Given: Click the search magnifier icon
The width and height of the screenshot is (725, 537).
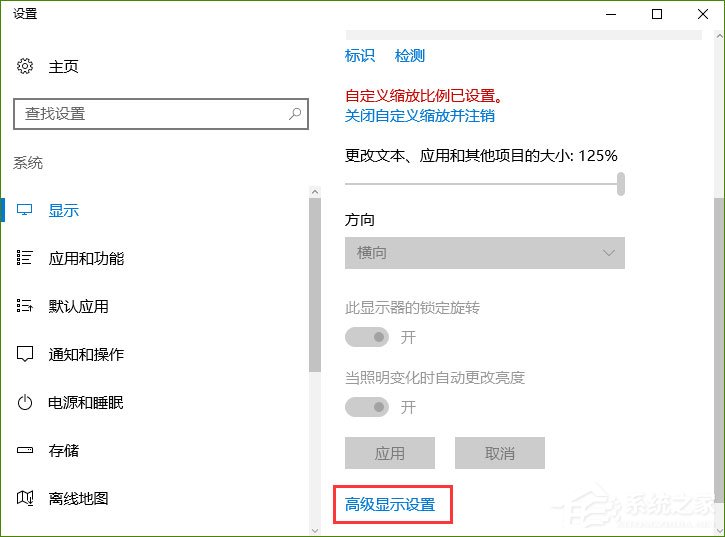Looking at the screenshot, I should tap(295, 114).
